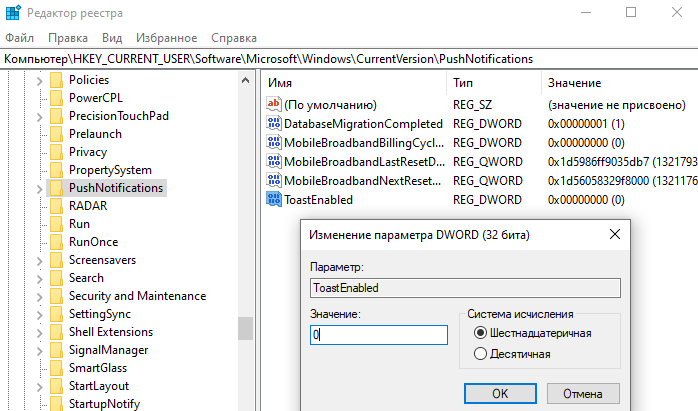Click the Prelaunch folder icon

57,134
